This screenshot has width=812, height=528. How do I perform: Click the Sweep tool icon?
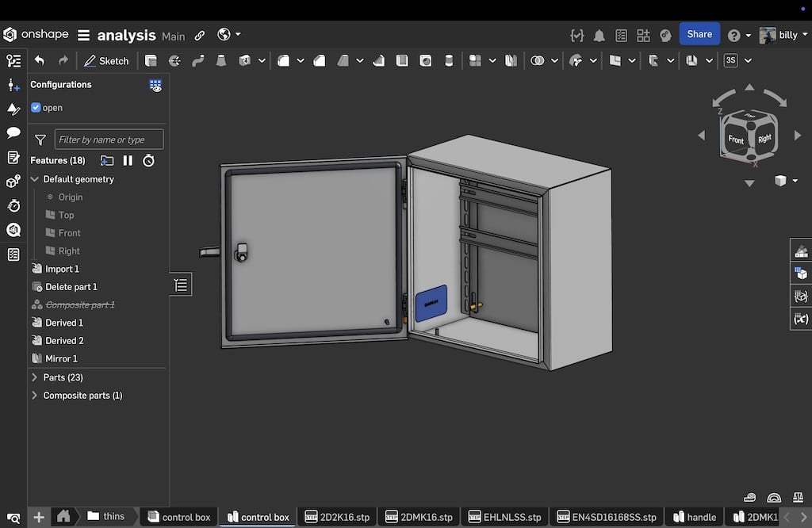tap(198, 60)
